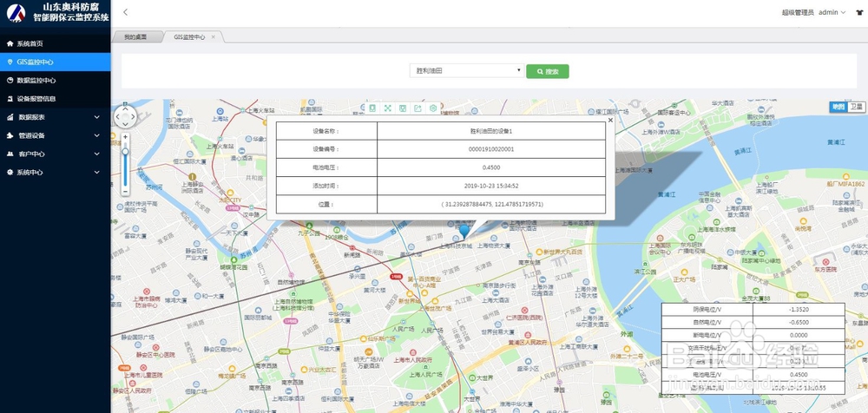Zoom out the map with minus button
Viewport: 868px width, 413px height.
tap(126, 192)
